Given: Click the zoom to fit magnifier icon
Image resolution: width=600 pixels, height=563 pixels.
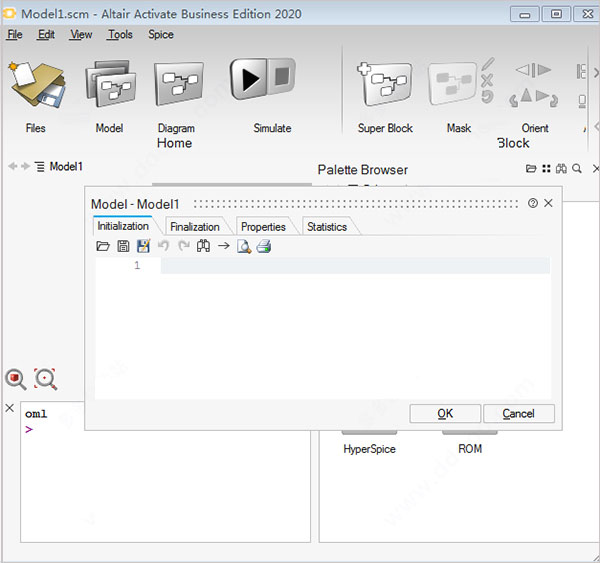Looking at the screenshot, I should coord(46,378).
